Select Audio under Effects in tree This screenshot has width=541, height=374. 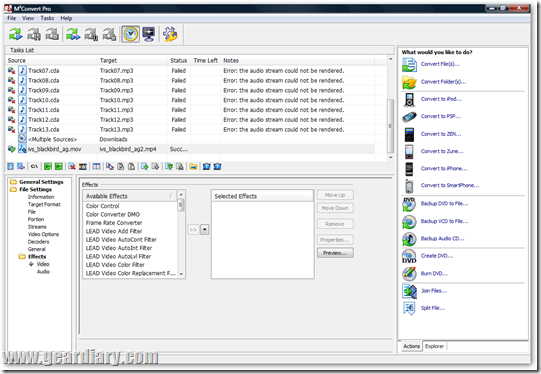(x=43, y=272)
